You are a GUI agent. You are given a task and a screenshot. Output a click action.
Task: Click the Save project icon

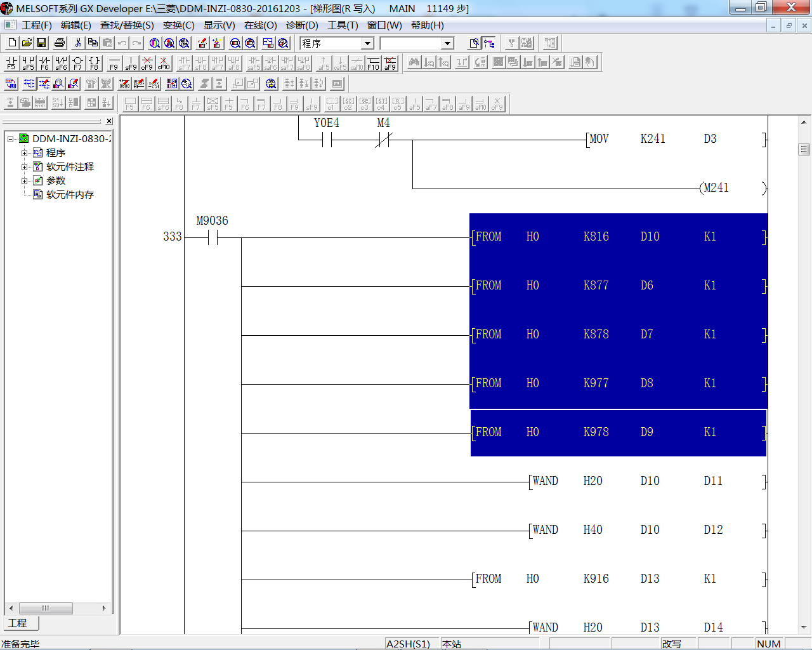click(x=41, y=43)
